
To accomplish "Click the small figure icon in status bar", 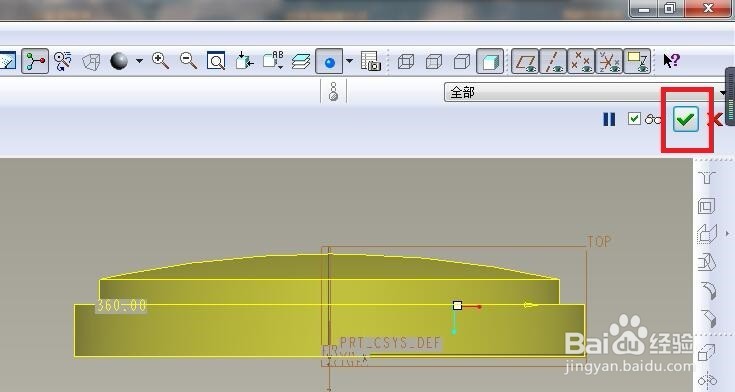I will pyautogui.click(x=333, y=91).
